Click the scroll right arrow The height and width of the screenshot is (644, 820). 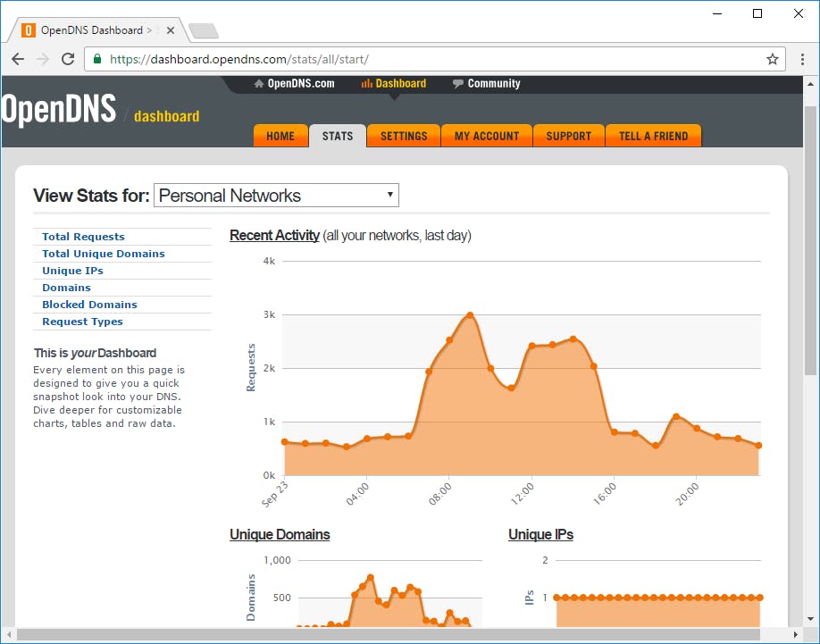pos(795,634)
